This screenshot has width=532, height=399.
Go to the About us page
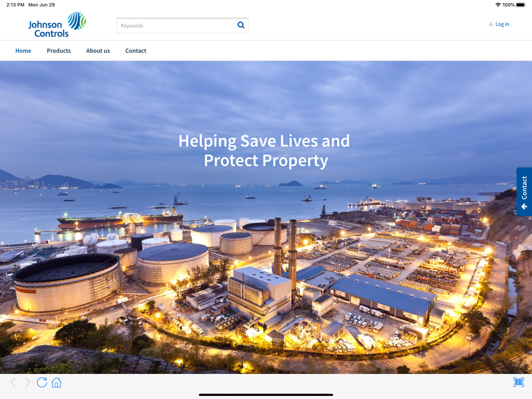pos(98,51)
